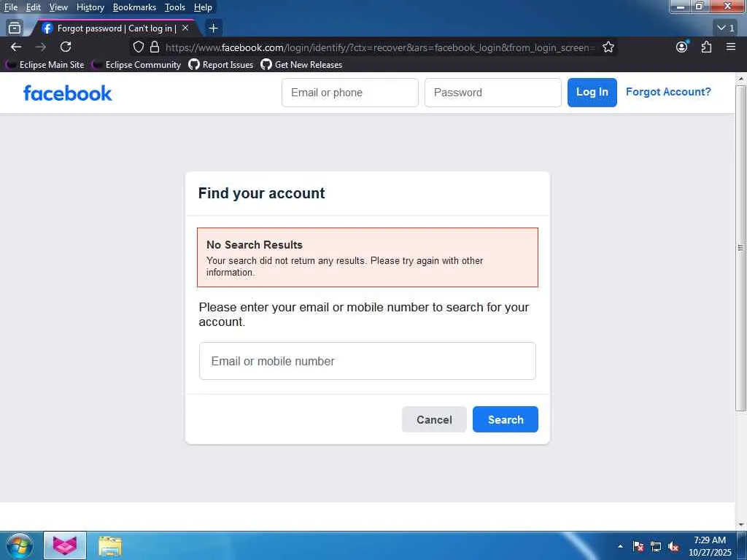Show hidden system tray icons
The width and height of the screenshot is (747, 560).
(x=620, y=546)
